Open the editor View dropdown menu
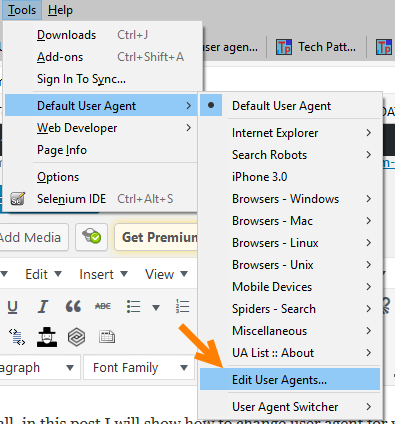 pyautogui.click(x=166, y=274)
